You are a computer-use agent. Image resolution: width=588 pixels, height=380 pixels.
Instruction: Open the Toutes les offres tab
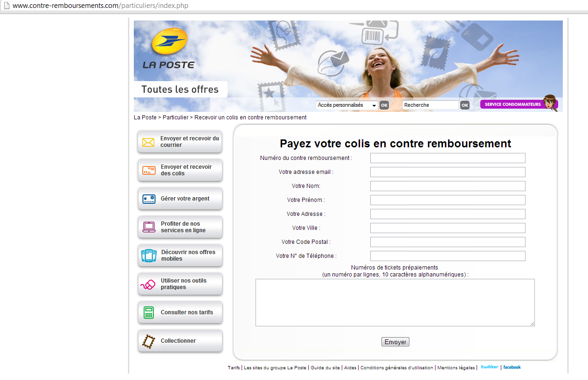(180, 90)
